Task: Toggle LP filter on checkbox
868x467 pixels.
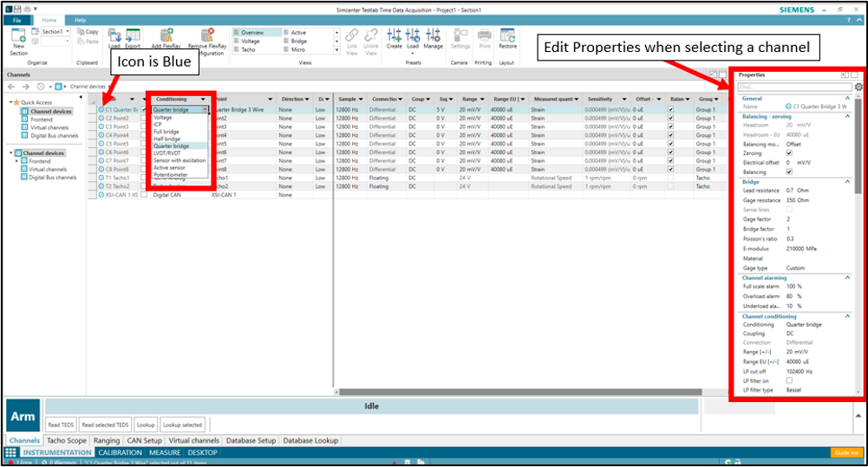Action: pyautogui.click(x=789, y=380)
